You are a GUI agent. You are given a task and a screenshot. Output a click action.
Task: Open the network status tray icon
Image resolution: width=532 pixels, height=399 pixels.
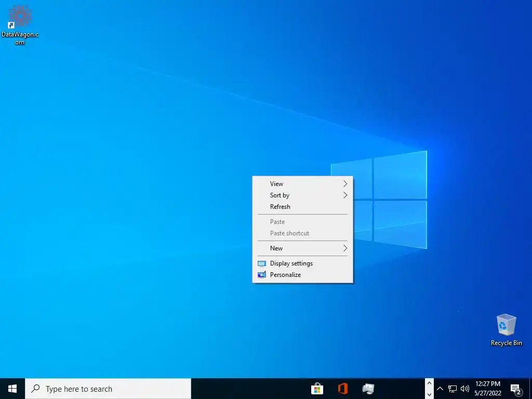(453, 389)
